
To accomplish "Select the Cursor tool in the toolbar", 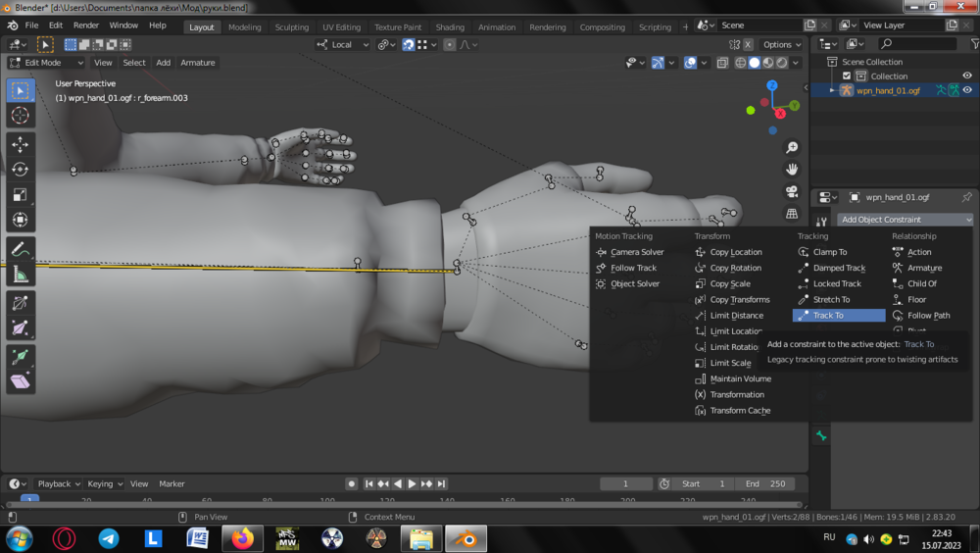I will 20,116.
